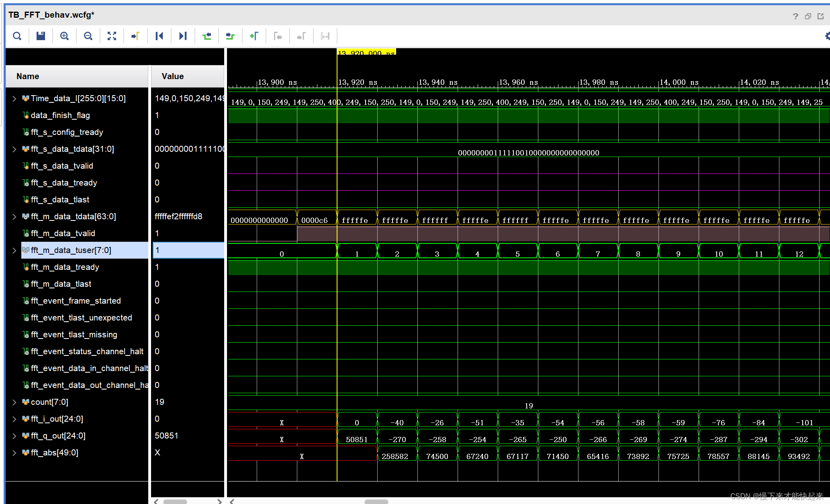
Task: Open help for the waveform viewer
Action: coord(795,16)
